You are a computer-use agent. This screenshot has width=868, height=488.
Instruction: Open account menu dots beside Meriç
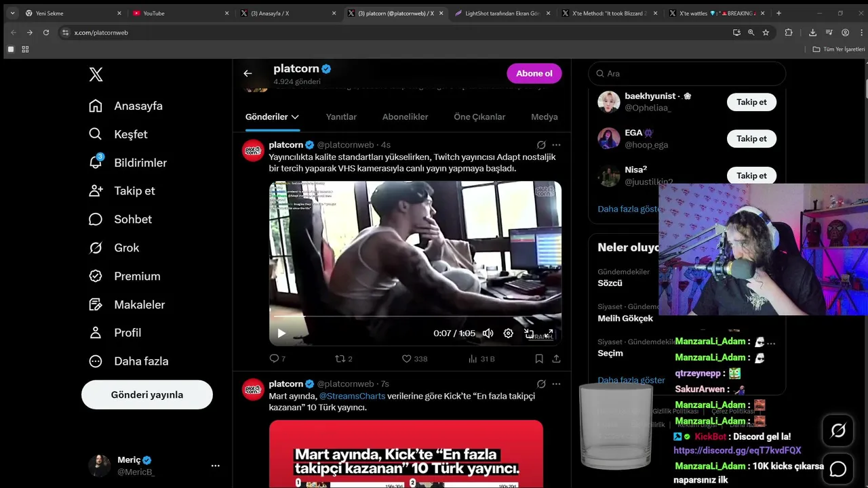[x=215, y=466]
